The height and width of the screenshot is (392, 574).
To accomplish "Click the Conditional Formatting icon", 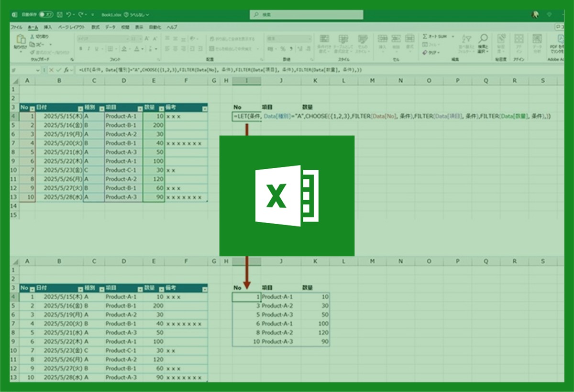I will click(324, 39).
